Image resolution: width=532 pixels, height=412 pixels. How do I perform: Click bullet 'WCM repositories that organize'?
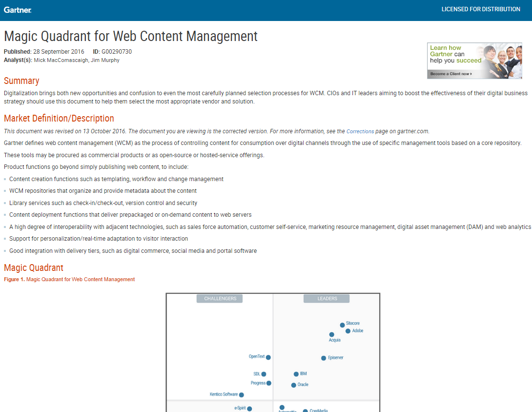pyautogui.click(x=103, y=191)
